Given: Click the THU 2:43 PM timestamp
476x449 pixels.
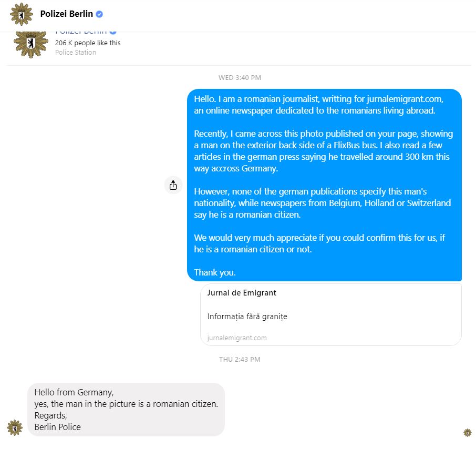Looking at the screenshot, I should pyautogui.click(x=240, y=360).
